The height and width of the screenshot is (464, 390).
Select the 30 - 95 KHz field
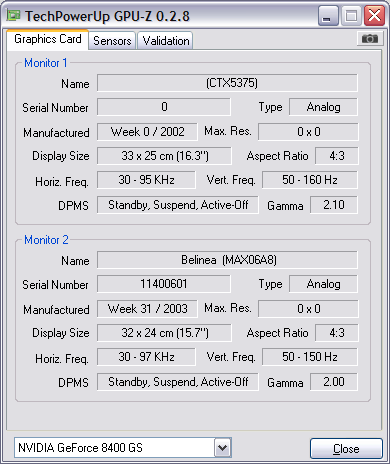pos(146,180)
